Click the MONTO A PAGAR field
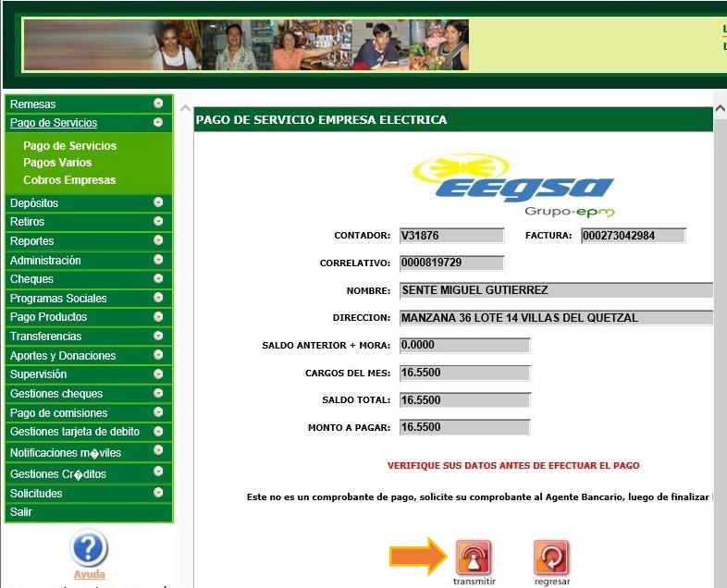727x588 pixels. point(464,427)
